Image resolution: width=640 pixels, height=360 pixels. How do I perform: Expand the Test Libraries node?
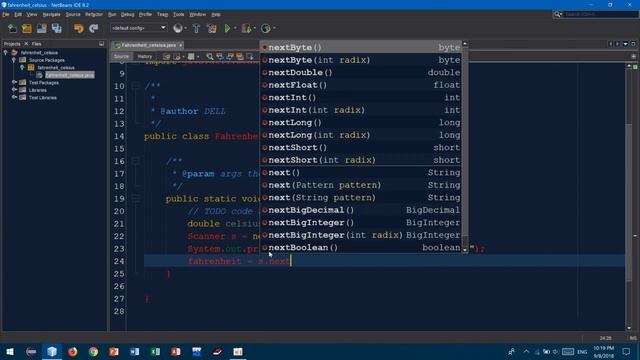[14, 98]
